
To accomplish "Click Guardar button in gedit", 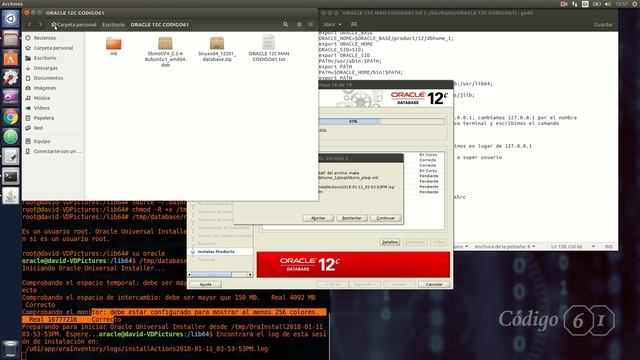I will (x=603, y=24).
